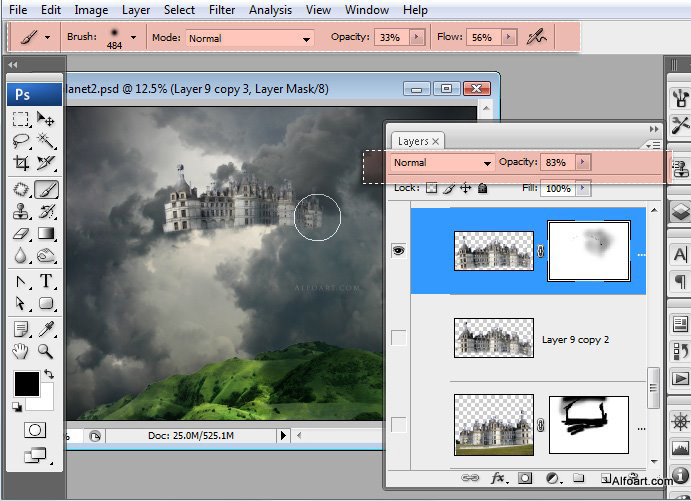Open the Flow slider arrow

tap(509, 37)
